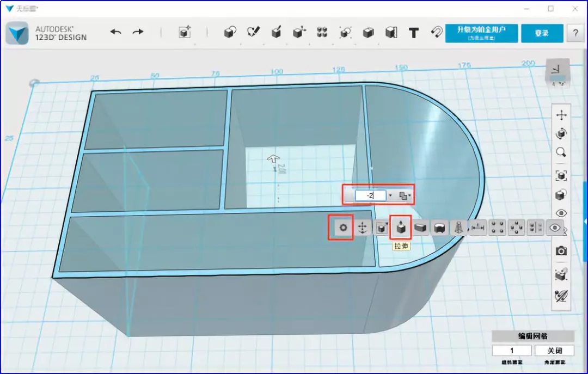Take a screenshot with the camera icon
The image size is (588, 374).
561,250
